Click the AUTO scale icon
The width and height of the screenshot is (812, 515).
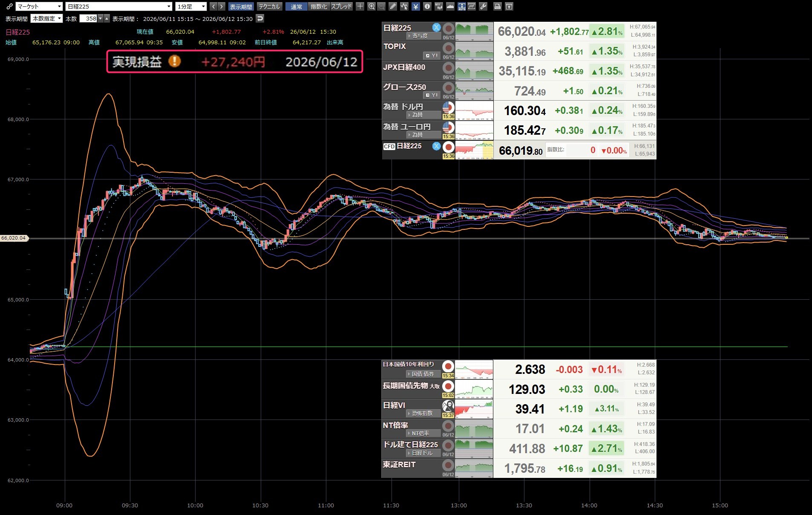click(x=461, y=6)
